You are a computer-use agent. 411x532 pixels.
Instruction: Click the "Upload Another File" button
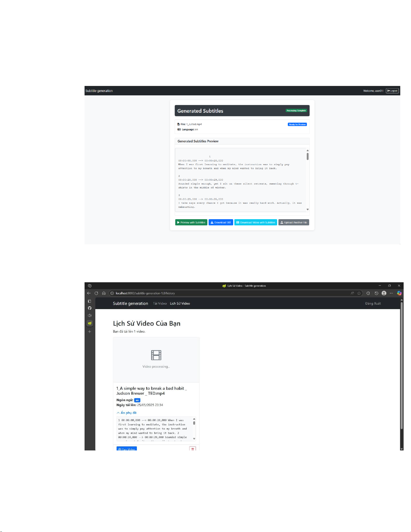pos(294,223)
